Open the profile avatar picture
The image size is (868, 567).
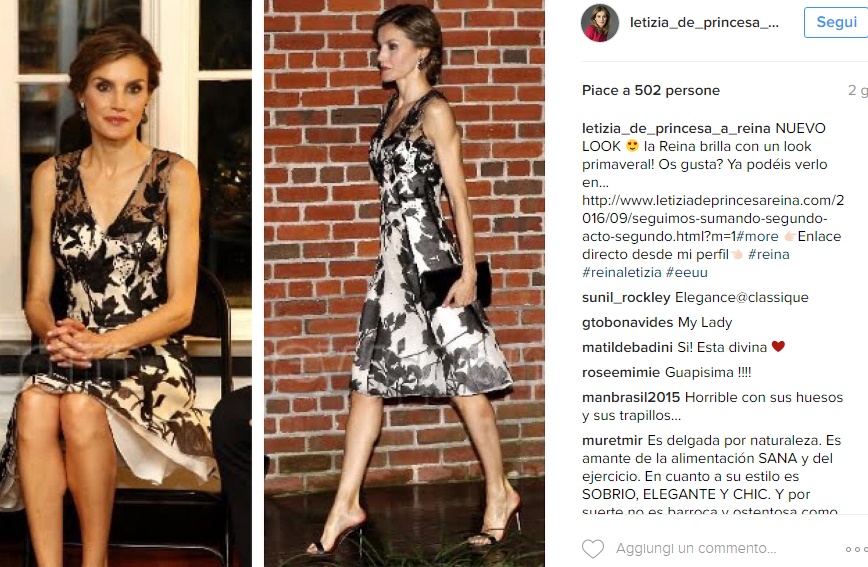[600, 23]
